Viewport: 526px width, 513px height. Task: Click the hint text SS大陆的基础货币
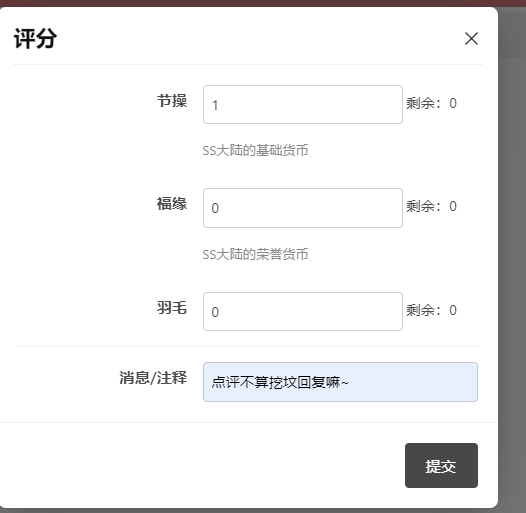(x=255, y=150)
